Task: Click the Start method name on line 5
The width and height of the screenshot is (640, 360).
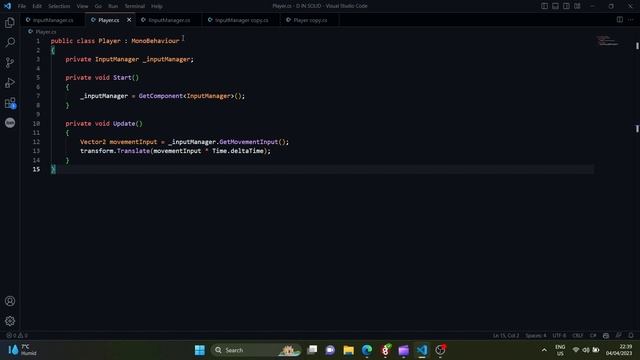Action: coord(122,78)
